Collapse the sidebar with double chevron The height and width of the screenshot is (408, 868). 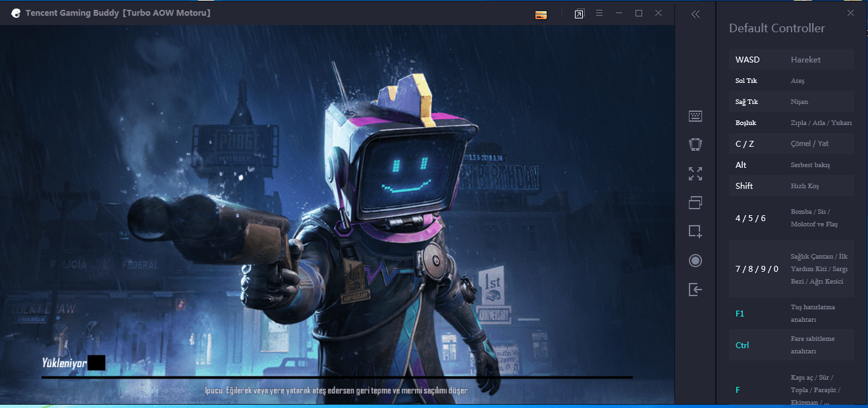[x=695, y=14]
